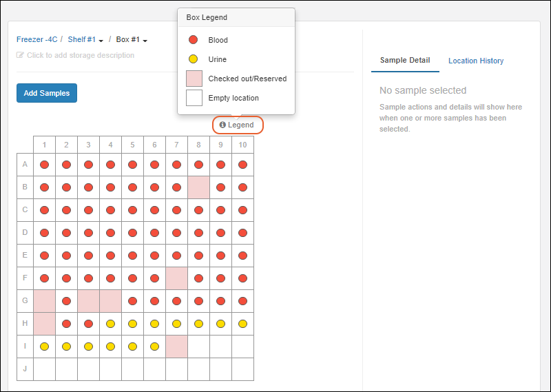Select the blood sample in cell E10
The width and height of the screenshot is (551, 392).
tap(242, 256)
